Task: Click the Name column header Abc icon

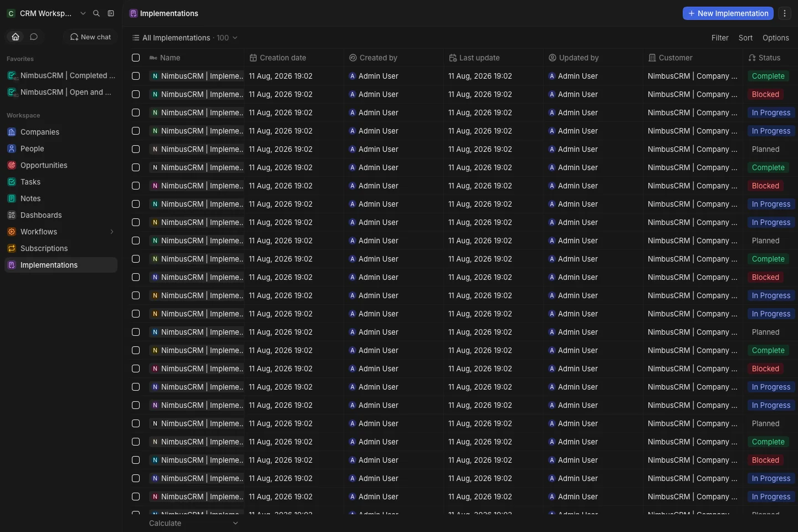Action: click(x=154, y=58)
